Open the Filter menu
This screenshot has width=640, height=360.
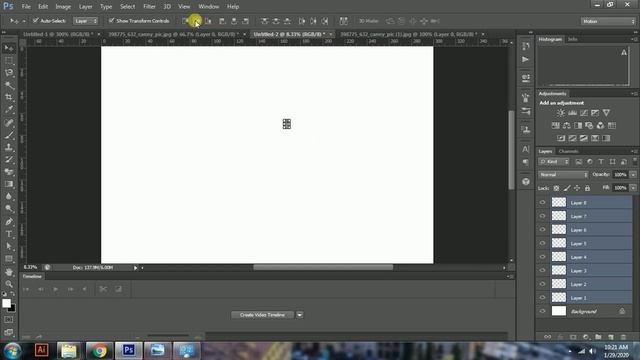(x=149, y=7)
